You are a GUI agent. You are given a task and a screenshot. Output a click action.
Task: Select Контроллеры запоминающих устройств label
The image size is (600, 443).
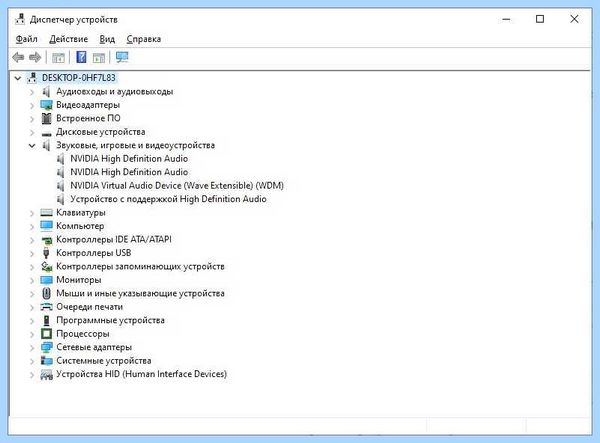(140, 267)
